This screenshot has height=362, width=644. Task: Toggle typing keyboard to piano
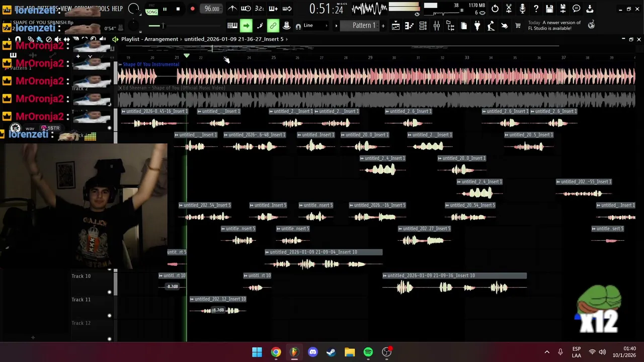point(232,26)
